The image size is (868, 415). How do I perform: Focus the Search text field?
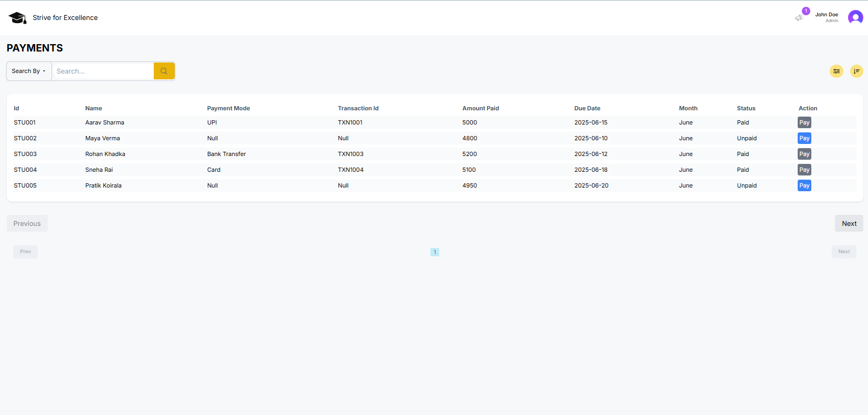[102, 71]
